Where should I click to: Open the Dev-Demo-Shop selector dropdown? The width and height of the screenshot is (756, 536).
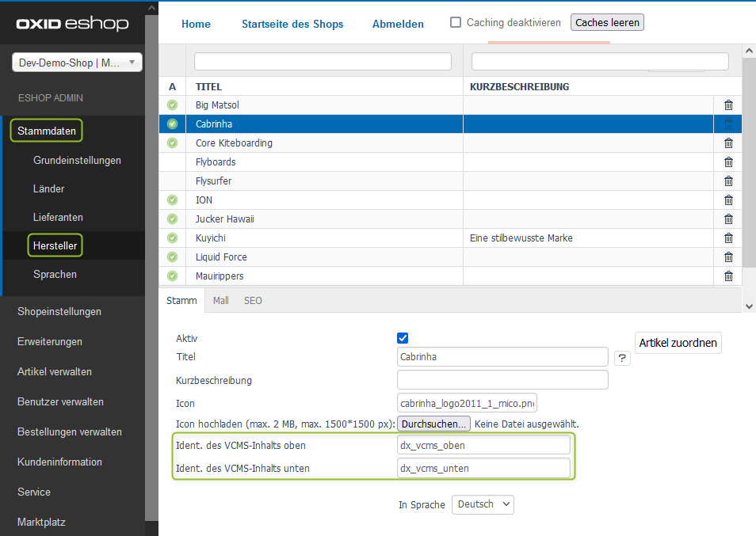(77, 63)
